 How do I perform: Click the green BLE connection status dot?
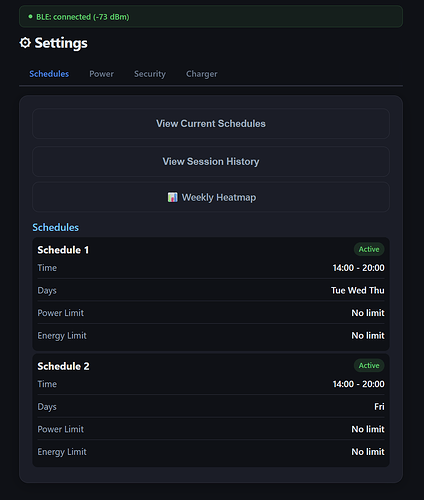point(30,16)
